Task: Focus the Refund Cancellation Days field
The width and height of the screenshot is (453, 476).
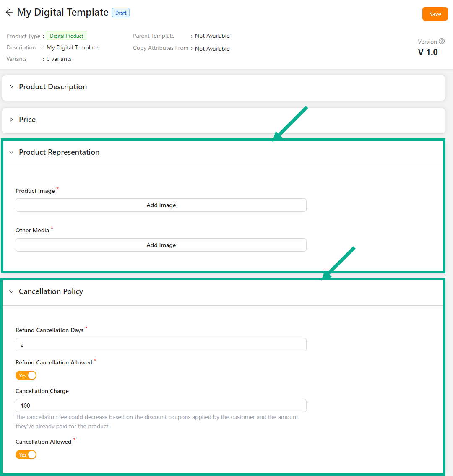Action: coord(161,345)
